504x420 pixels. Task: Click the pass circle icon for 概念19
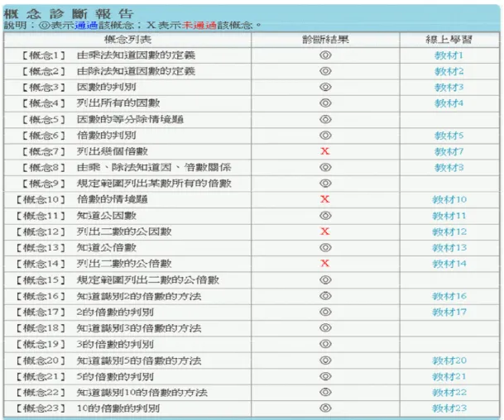[325, 344]
